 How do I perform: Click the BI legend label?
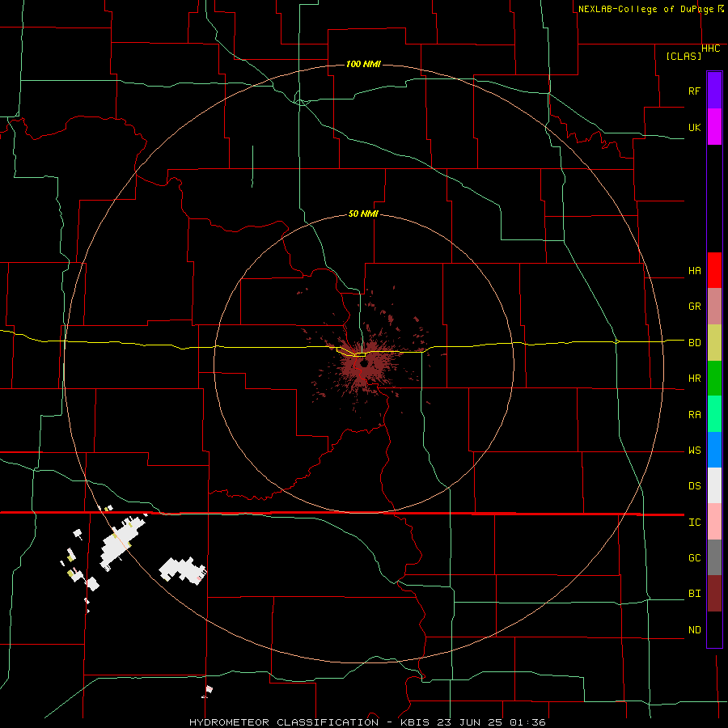[694, 594]
